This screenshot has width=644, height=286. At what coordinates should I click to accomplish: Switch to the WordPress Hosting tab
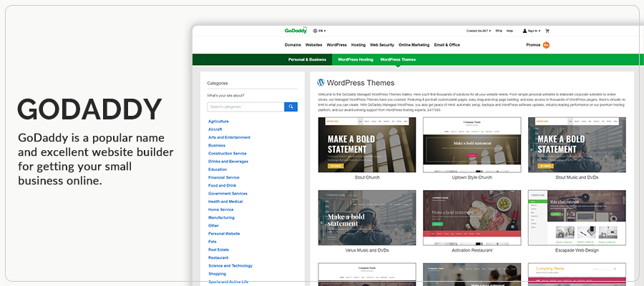click(x=356, y=59)
